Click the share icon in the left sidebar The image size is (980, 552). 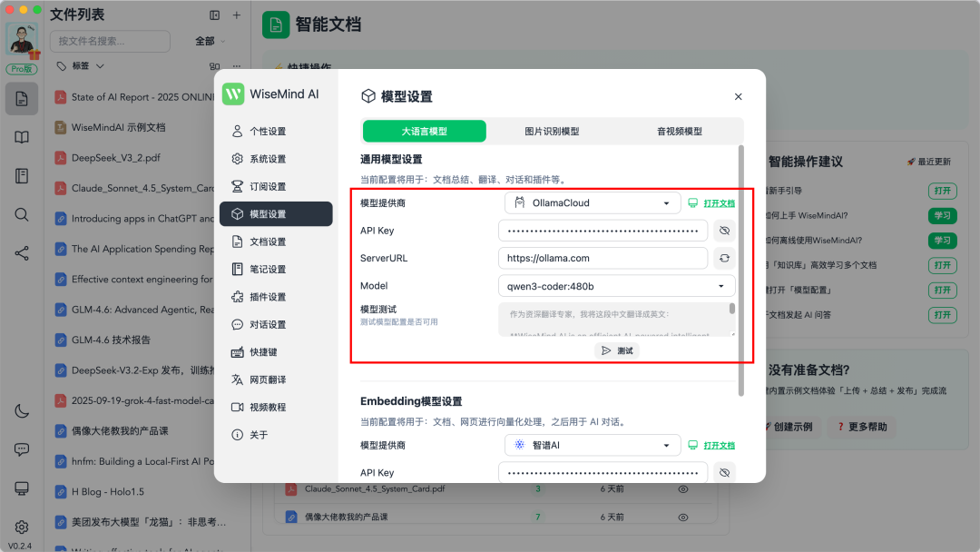[x=21, y=253]
